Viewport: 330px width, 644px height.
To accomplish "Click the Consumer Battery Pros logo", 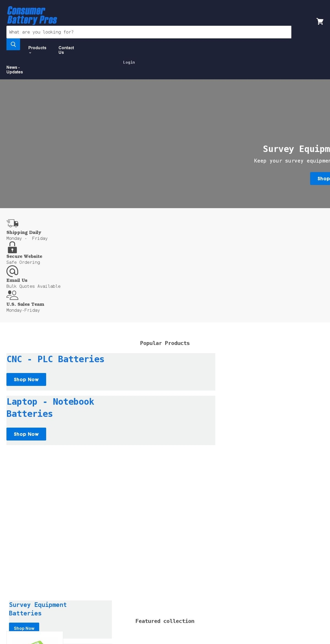I will (32, 15).
